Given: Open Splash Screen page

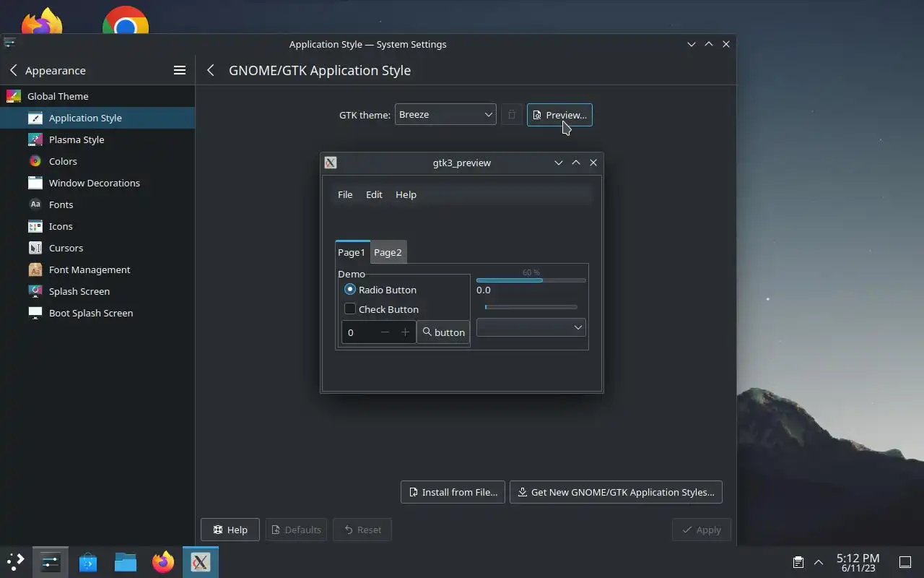Looking at the screenshot, I should click(97, 291).
